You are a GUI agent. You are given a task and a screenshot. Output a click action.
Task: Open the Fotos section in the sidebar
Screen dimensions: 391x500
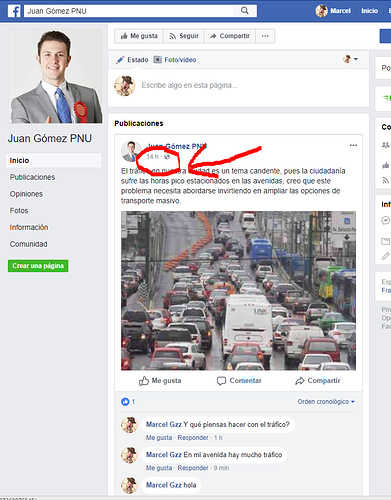(x=19, y=211)
